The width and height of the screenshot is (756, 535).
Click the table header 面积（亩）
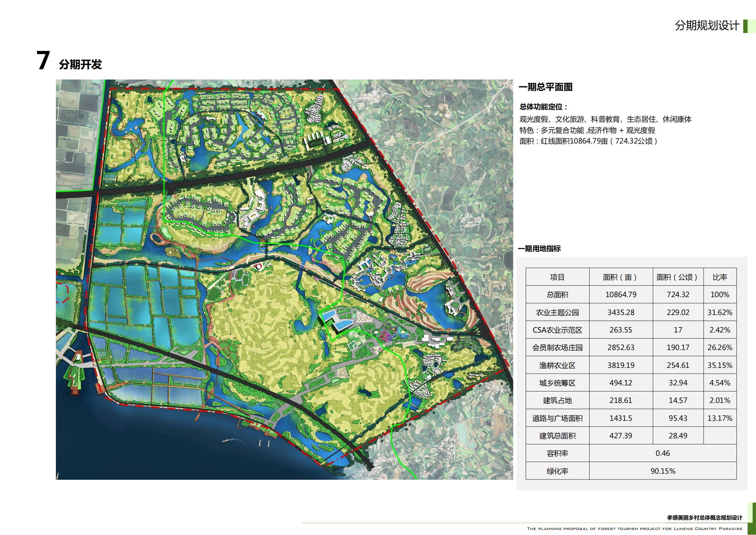pos(621,277)
